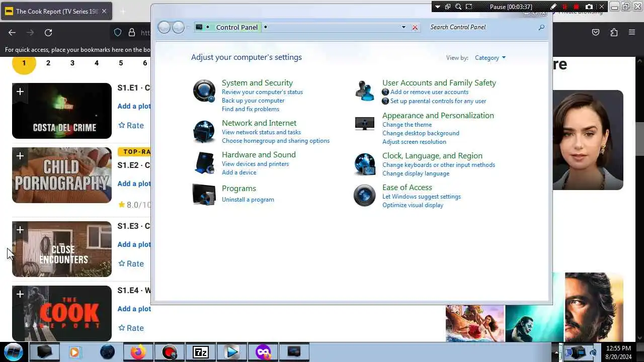Go to episode page 4

coord(97,63)
